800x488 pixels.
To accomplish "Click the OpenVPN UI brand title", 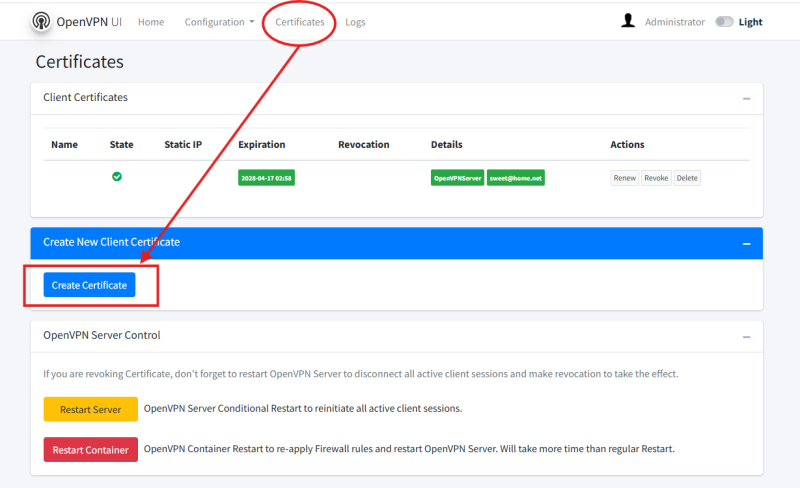I will pyautogui.click(x=89, y=22).
